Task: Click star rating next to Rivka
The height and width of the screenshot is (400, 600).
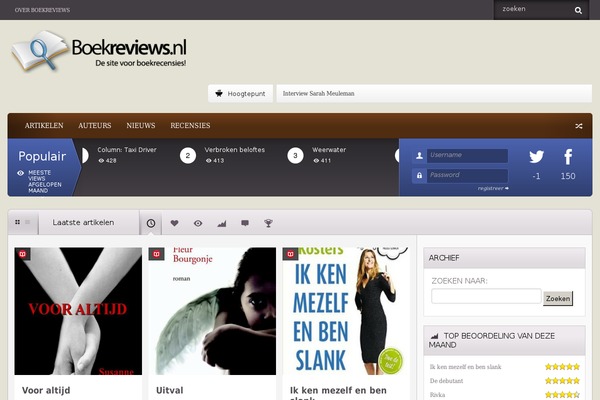Action: 562,395
